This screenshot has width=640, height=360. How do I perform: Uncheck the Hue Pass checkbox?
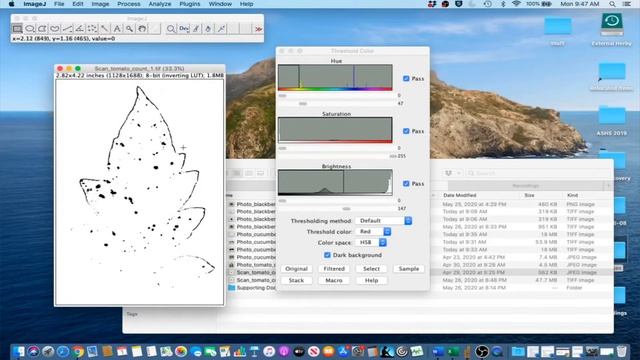click(406, 78)
